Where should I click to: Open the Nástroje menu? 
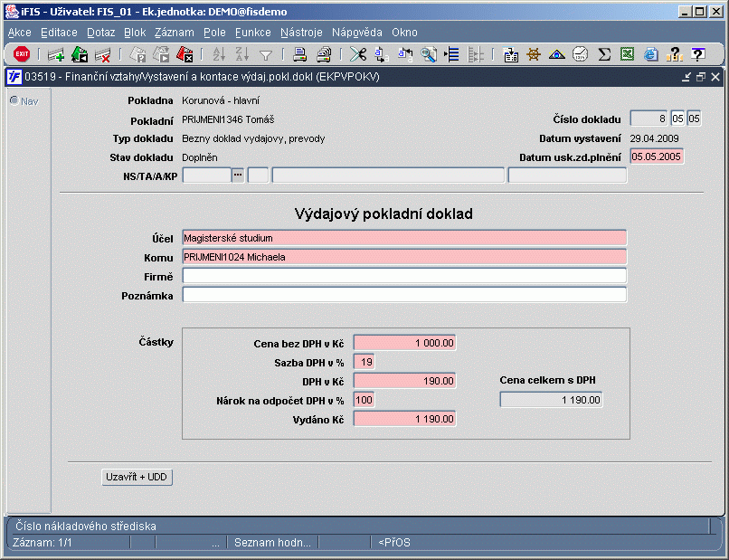(301, 32)
